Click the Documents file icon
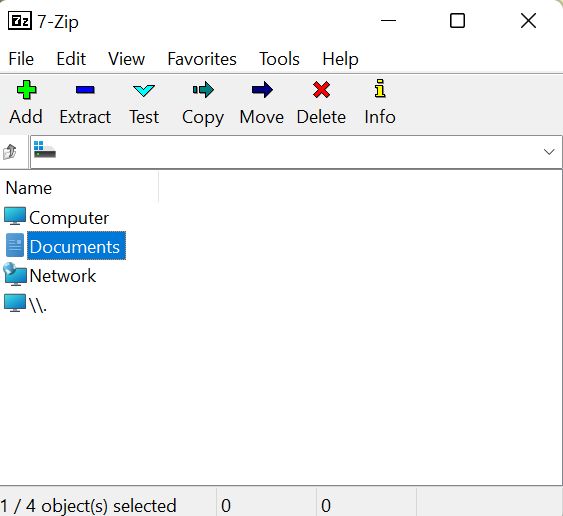This screenshot has height=516, width=563. pyautogui.click(x=15, y=245)
